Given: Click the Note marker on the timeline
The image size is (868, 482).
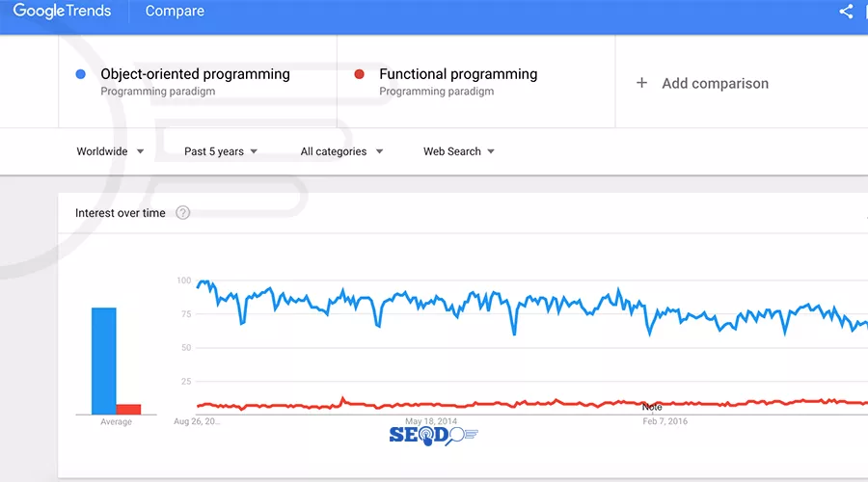Looking at the screenshot, I should pyautogui.click(x=652, y=408).
